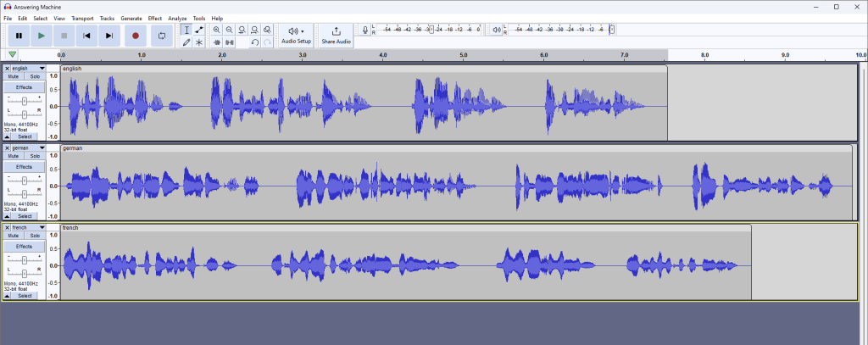Open the Effect menu

pyautogui.click(x=154, y=19)
